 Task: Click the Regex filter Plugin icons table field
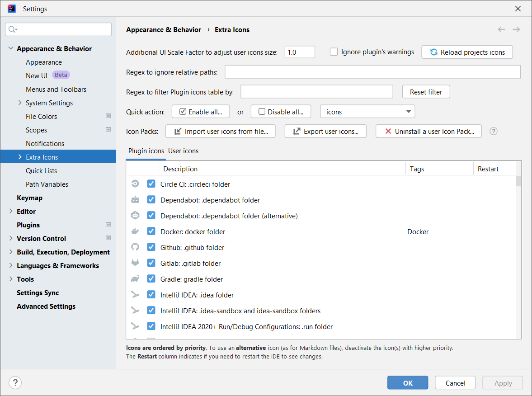tap(316, 92)
